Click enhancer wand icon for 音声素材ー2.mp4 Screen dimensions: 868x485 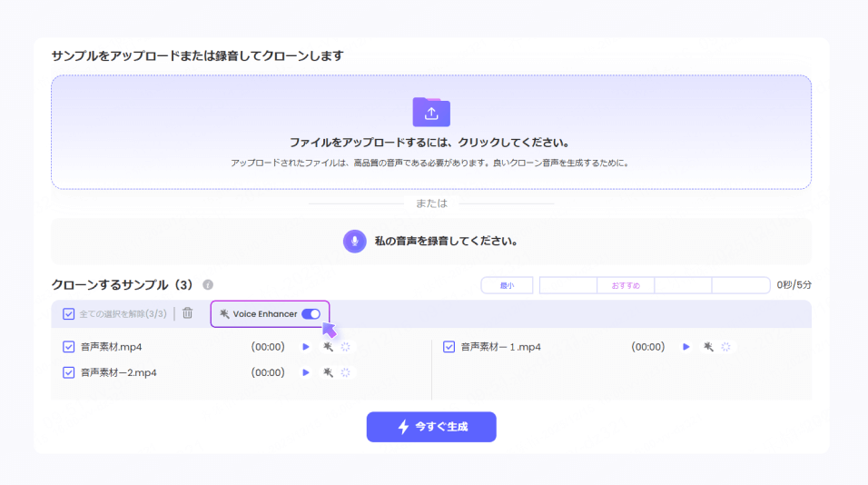tap(329, 372)
